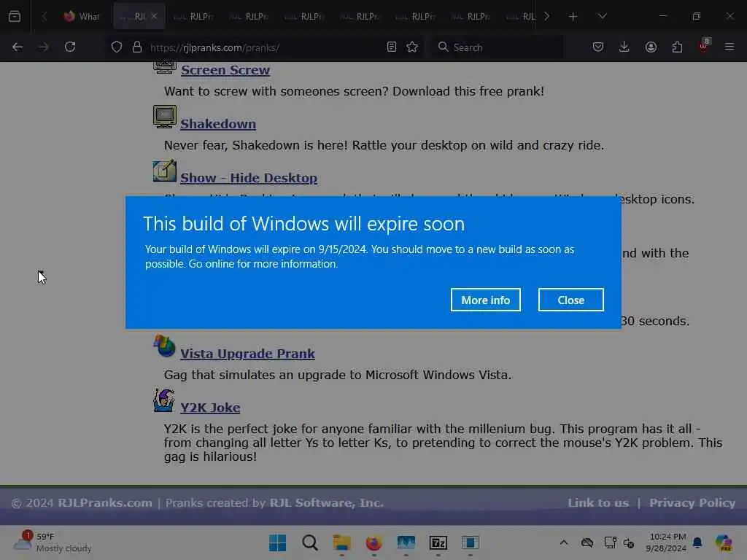747x560 pixels.
Task: Open the extensions puzzle icon
Action: click(677, 47)
